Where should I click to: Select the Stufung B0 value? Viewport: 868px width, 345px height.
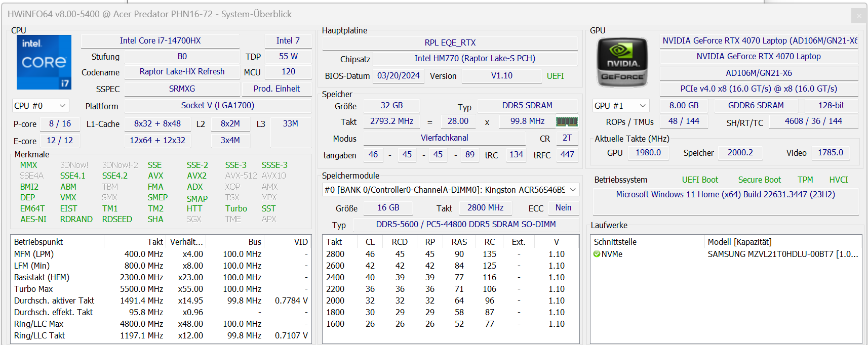click(x=182, y=56)
